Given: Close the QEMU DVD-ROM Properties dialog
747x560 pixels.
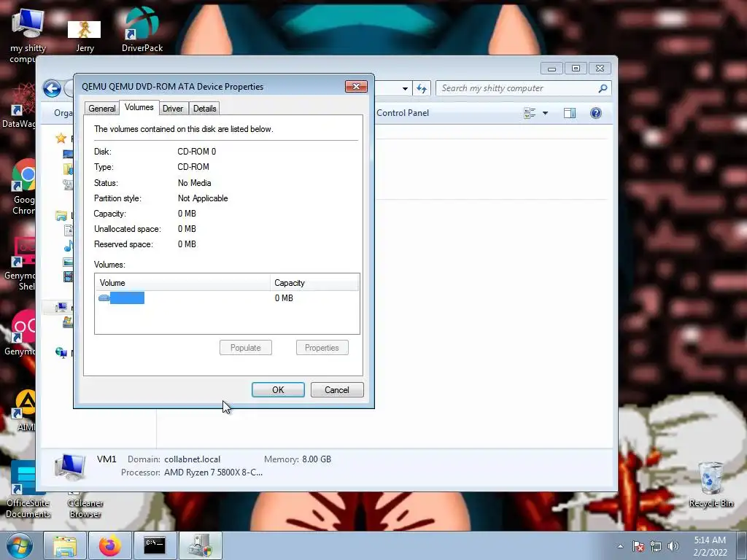Looking at the screenshot, I should [x=356, y=86].
